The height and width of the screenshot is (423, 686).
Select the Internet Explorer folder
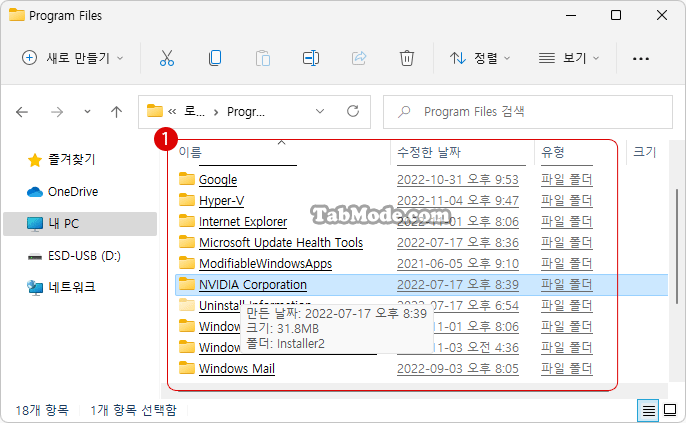243,221
